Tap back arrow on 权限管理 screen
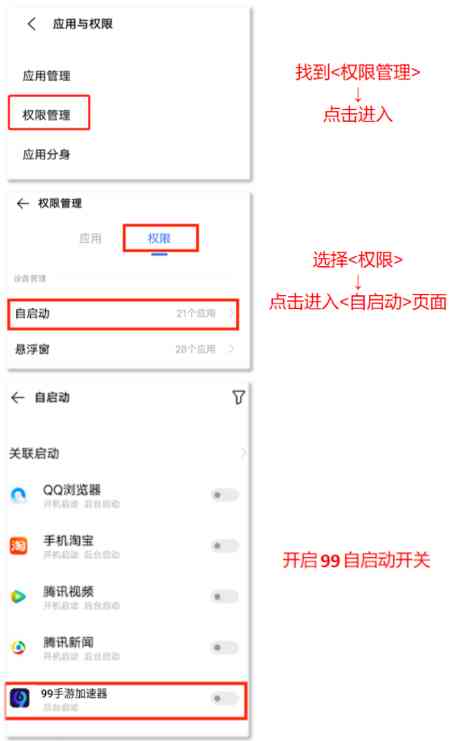The height and width of the screenshot is (741, 456). [23, 204]
